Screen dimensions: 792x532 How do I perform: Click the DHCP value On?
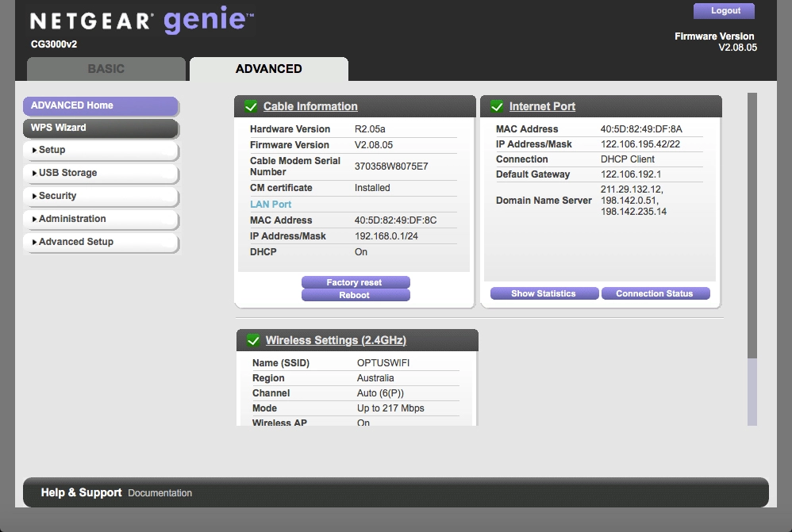point(360,252)
